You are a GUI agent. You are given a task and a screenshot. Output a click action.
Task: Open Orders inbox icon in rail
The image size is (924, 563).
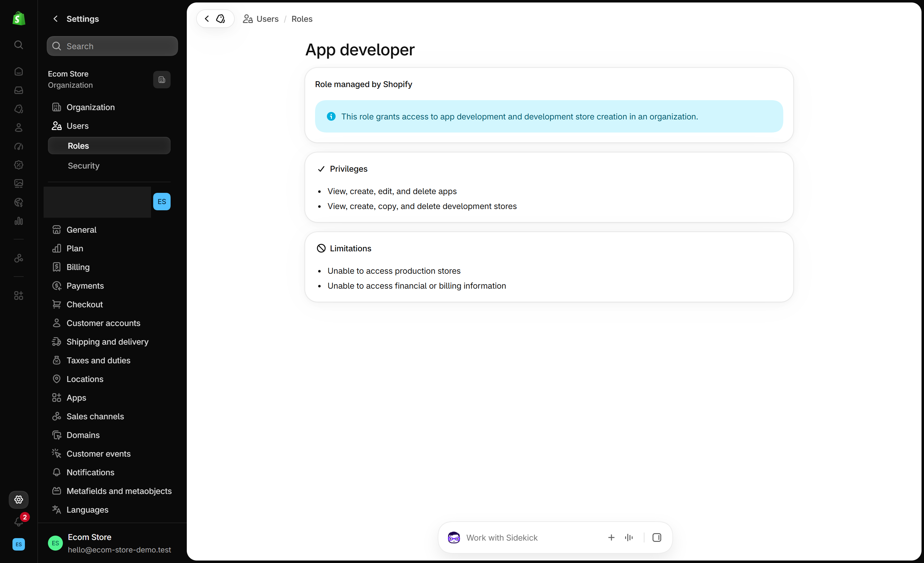click(x=19, y=90)
